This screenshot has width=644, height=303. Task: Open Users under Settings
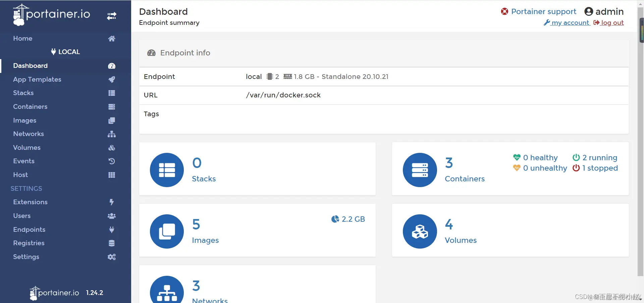coord(22,216)
